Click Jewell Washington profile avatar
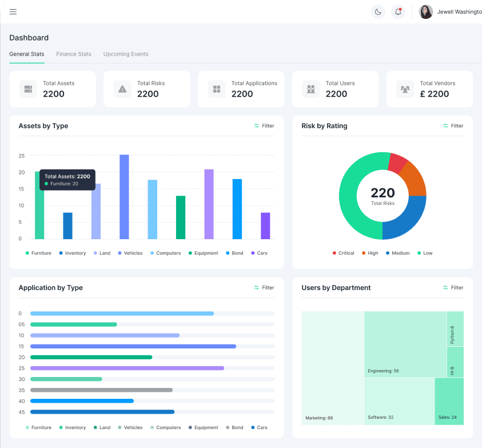 pos(426,12)
